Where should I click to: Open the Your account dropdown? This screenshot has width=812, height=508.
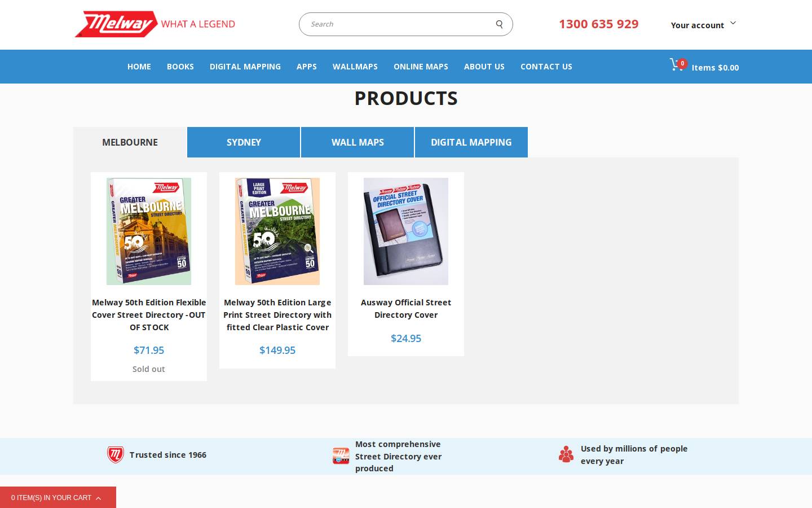(x=703, y=25)
